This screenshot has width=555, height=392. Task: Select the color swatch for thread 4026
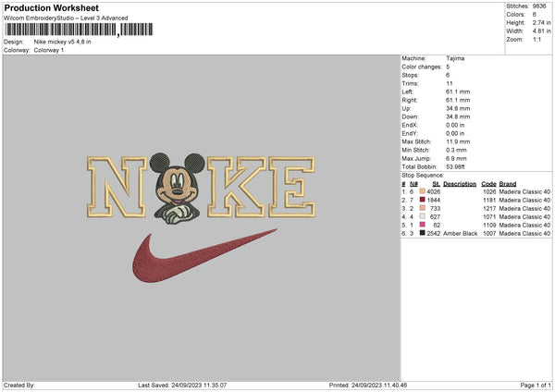point(422,191)
